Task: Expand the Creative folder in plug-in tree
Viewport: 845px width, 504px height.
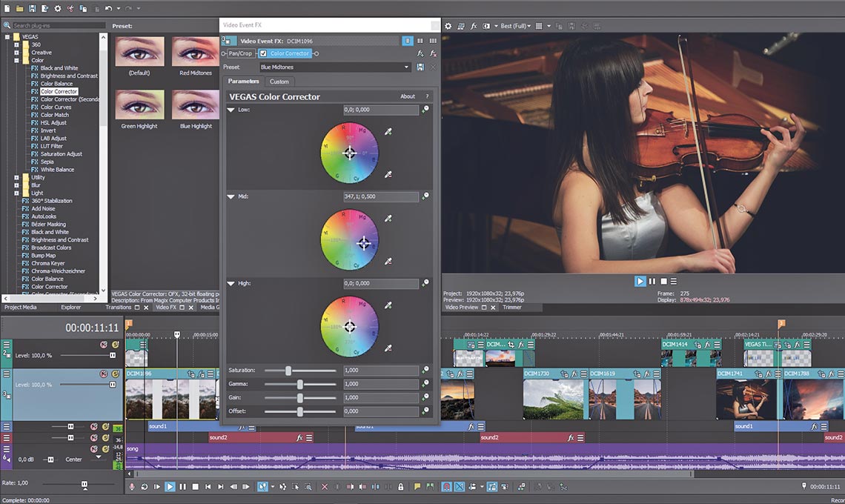Action: tap(16, 53)
